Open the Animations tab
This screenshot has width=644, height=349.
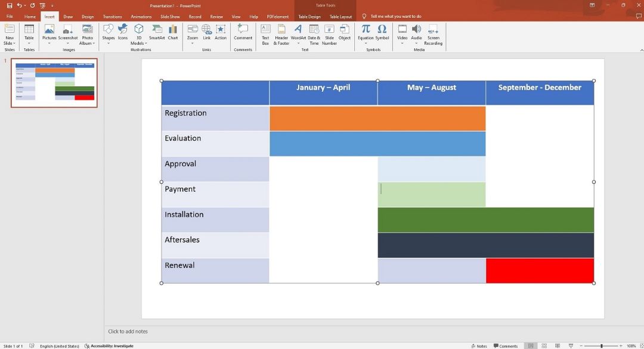pos(141,17)
